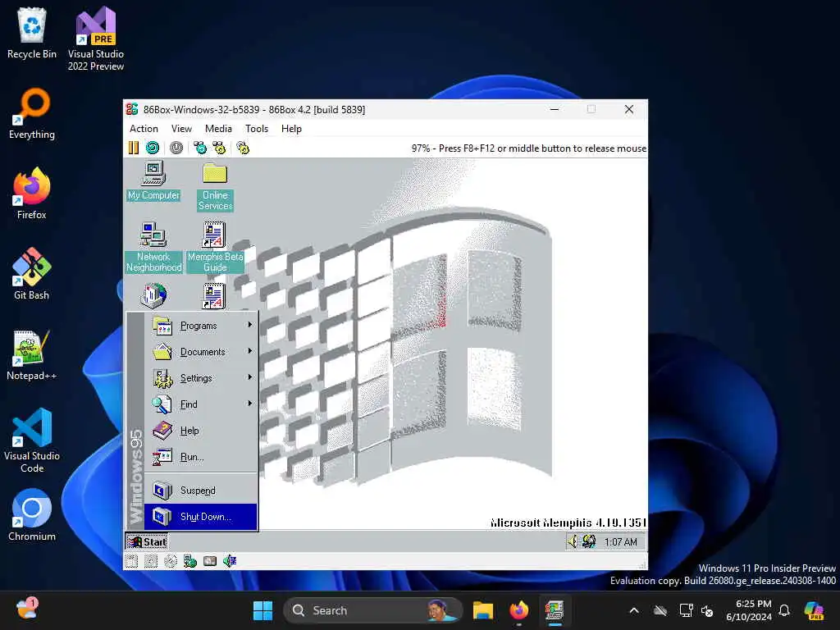Click the guest tray scheduler icon
This screenshot has height=630, width=840.
[589, 541]
